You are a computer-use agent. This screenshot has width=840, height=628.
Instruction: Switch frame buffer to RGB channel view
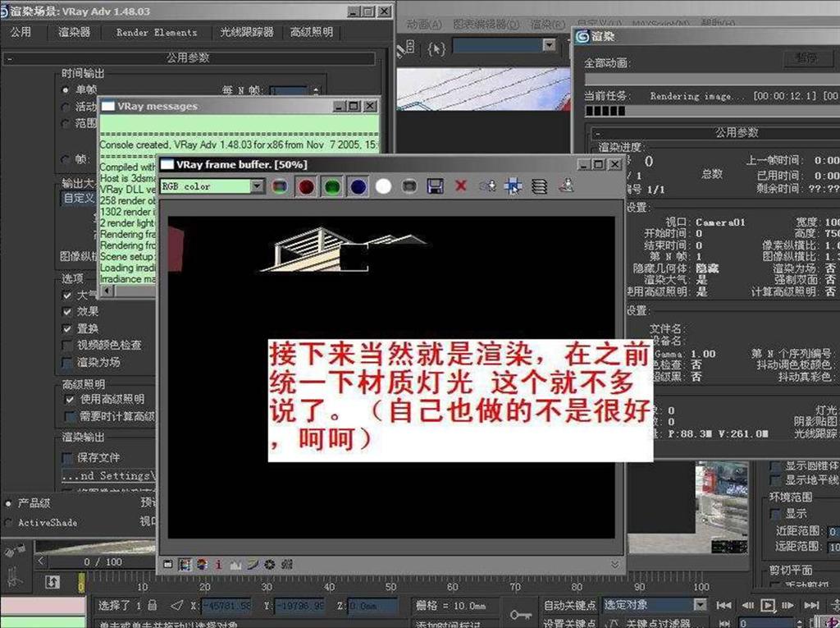[279, 186]
